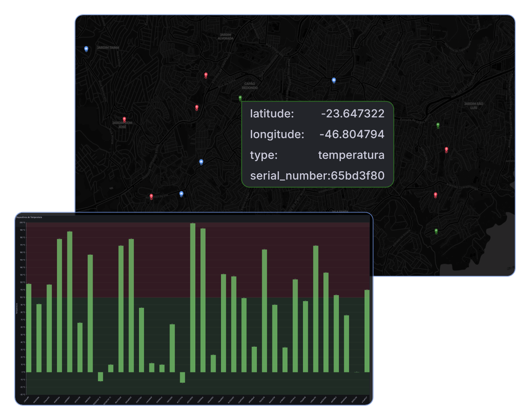Click the upper red pin on map's right side
Image resolution: width=530 pixels, height=420 pixels.
point(447,150)
